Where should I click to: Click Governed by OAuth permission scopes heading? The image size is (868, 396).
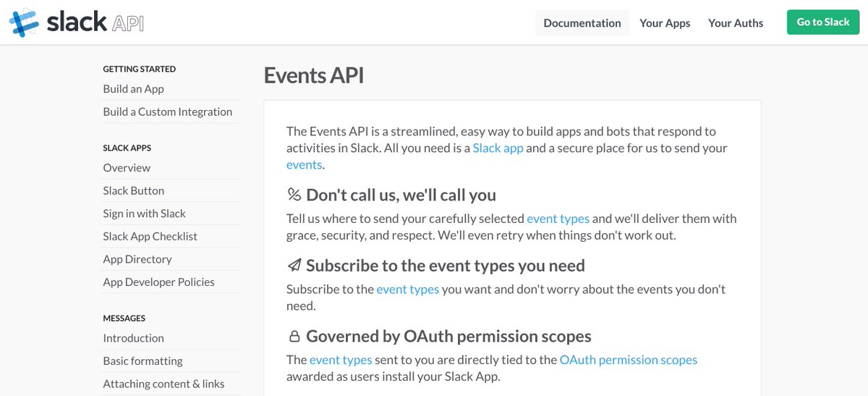(449, 337)
